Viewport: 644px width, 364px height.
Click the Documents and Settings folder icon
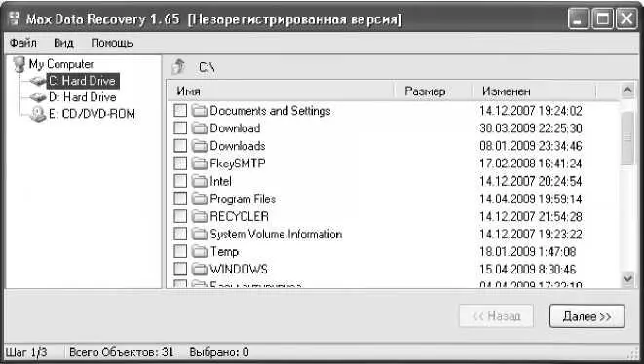tap(200, 110)
